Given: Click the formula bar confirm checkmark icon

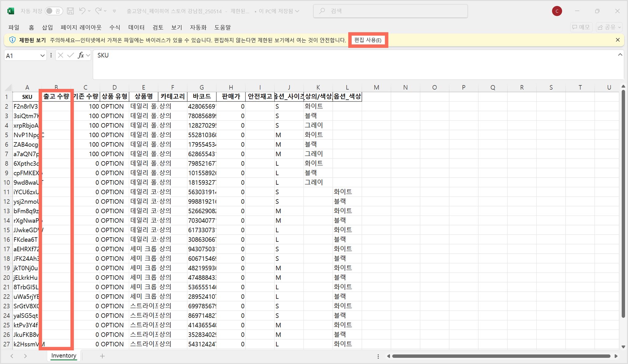Looking at the screenshot, I should coord(71,55).
